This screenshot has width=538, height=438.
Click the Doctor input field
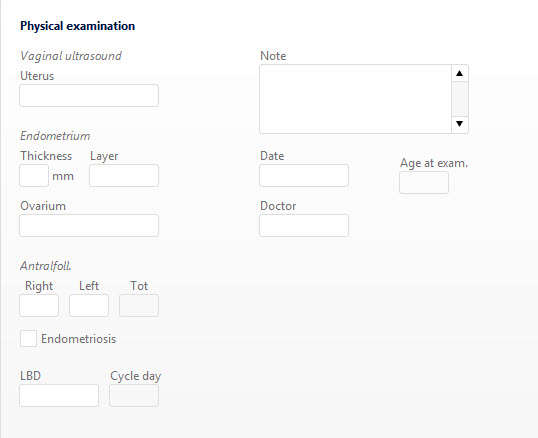[304, 226]
